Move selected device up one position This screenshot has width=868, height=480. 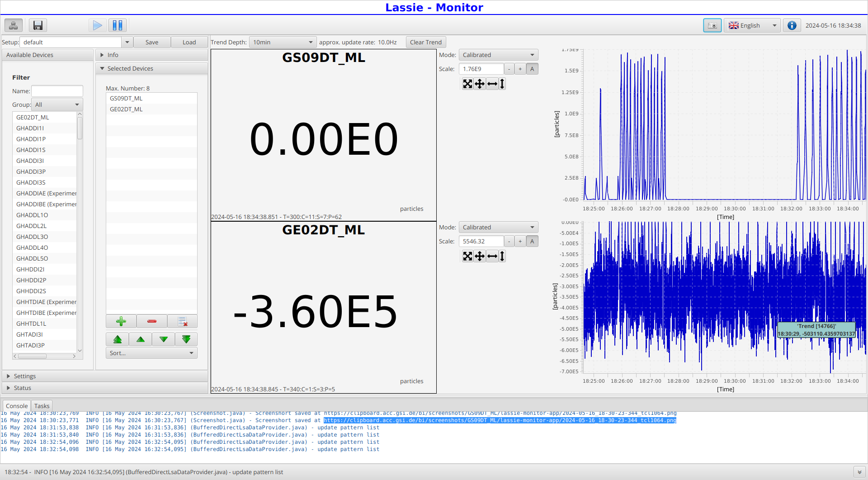[141, 339]
